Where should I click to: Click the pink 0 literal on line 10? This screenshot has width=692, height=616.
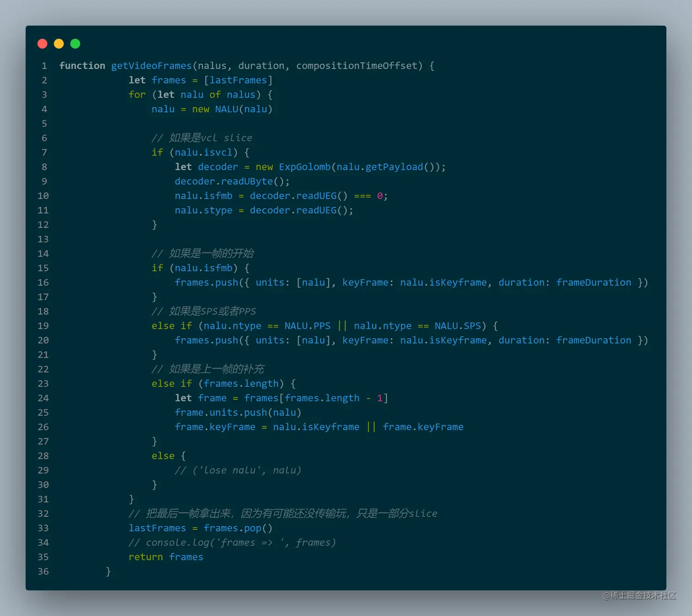[379, 196]
